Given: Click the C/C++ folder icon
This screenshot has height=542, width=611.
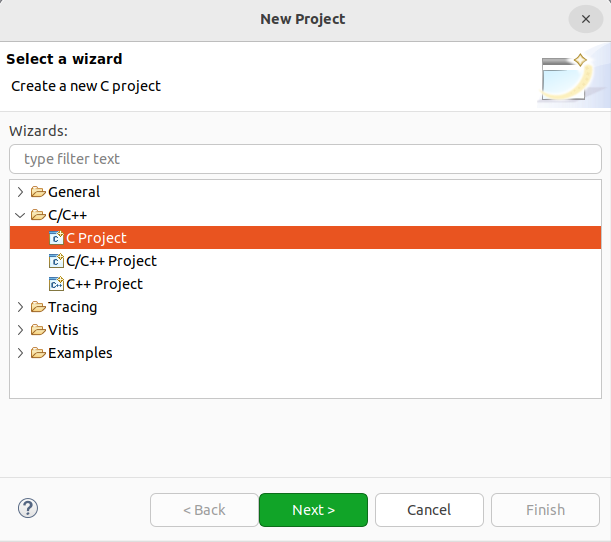Looking at the screenshot, I should pos(38,215).
